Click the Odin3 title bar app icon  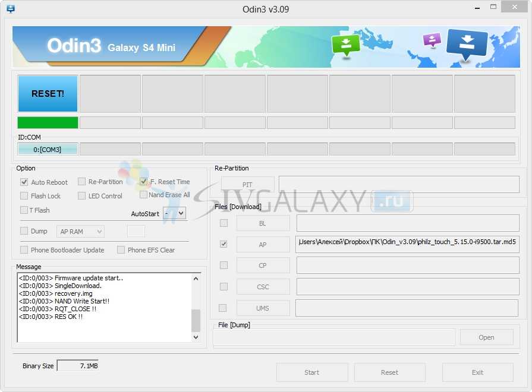[x=11, y=9]
